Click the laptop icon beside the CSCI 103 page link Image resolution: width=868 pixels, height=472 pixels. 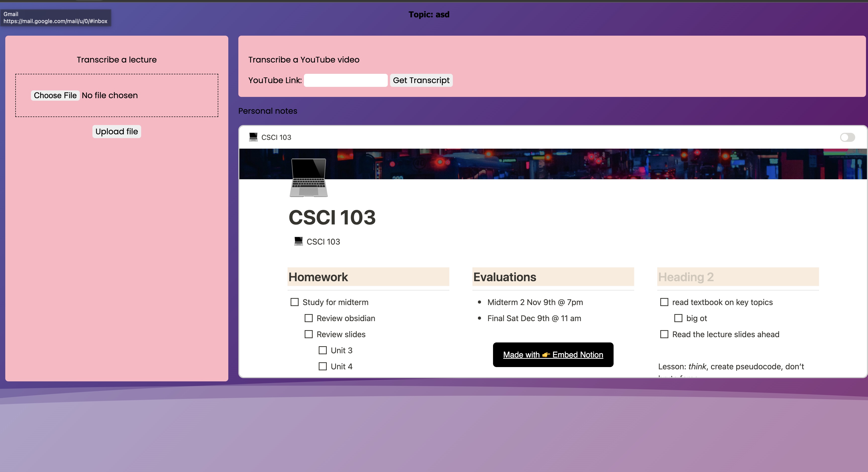click(x=299, y=241)
